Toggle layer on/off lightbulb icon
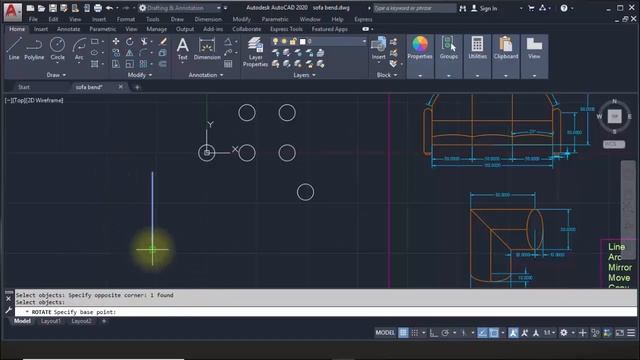Image resolution: width=640 pixels, height=360 pixels. pos(276,41)
